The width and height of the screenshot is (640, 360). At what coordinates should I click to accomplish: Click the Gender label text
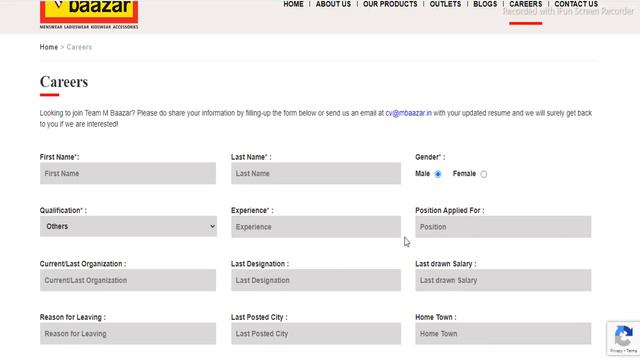coord(430,157)
